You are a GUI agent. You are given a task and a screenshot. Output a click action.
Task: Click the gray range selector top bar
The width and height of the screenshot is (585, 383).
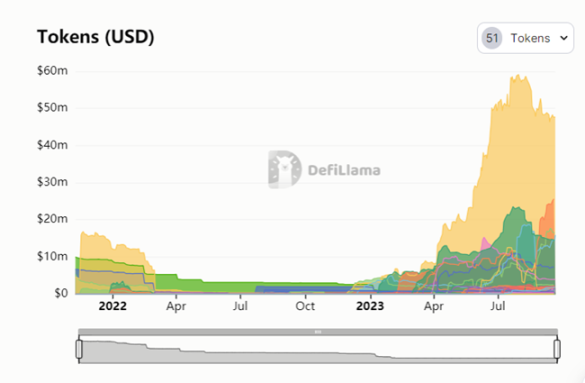click(x=318, y=332)
